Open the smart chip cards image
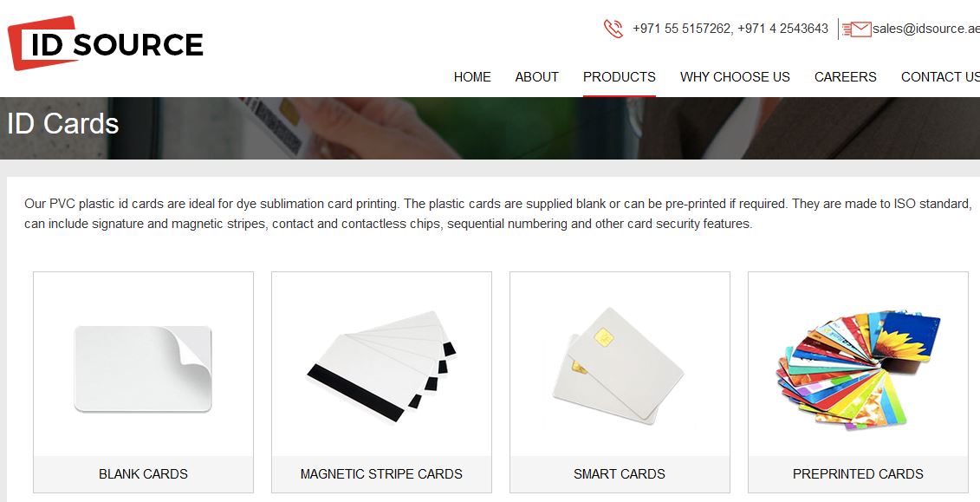 [x=619, y=366]
